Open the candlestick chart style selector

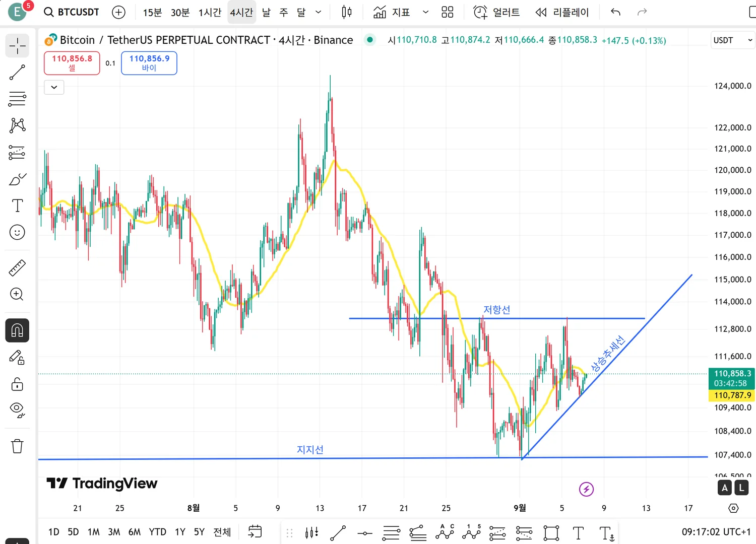pos(347,12)
